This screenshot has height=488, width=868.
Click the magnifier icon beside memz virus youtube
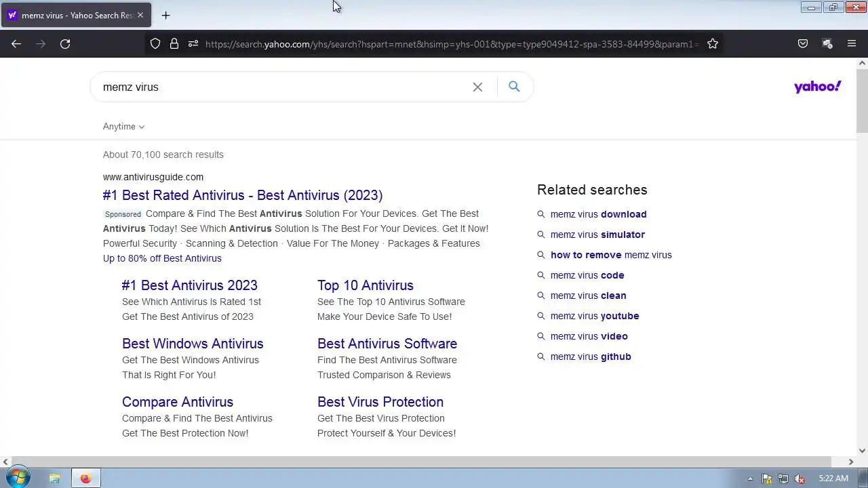click(541, 316)
